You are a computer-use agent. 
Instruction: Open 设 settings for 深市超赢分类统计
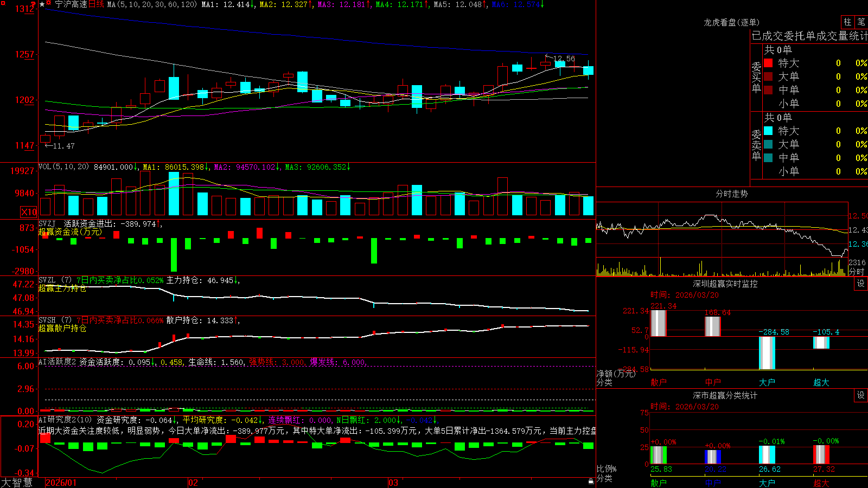pyautogui.click(x=861, y=395)
